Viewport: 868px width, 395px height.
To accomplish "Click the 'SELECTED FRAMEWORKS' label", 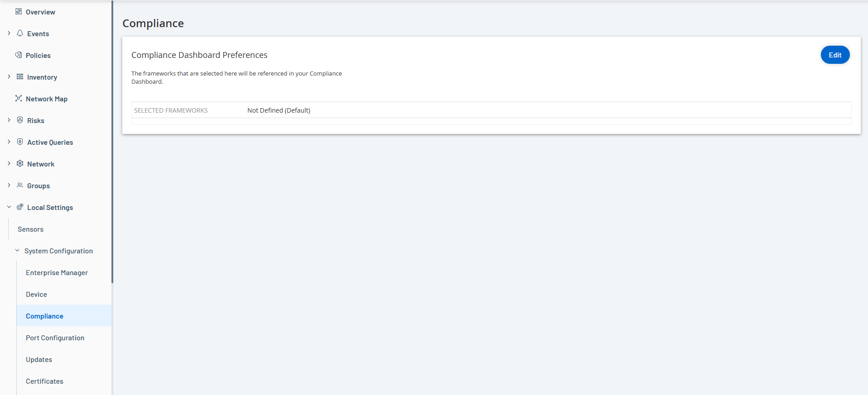I will (171, 110).
